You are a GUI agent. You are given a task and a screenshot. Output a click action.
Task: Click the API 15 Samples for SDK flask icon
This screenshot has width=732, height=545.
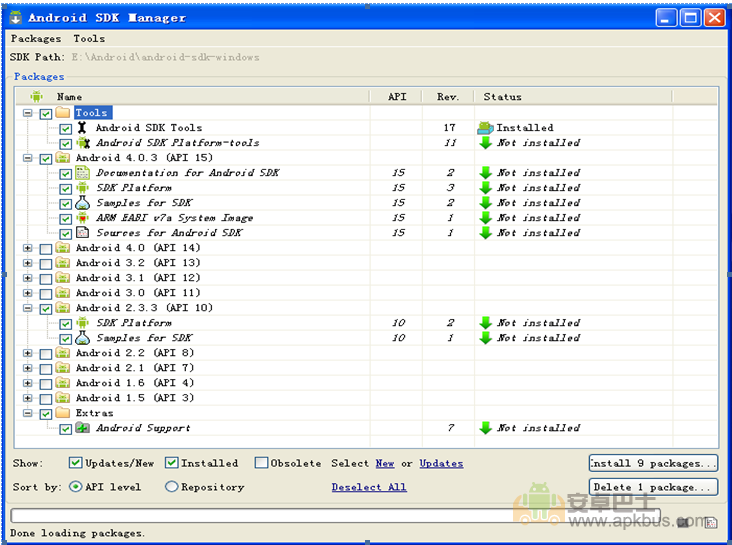coord(83,203)
